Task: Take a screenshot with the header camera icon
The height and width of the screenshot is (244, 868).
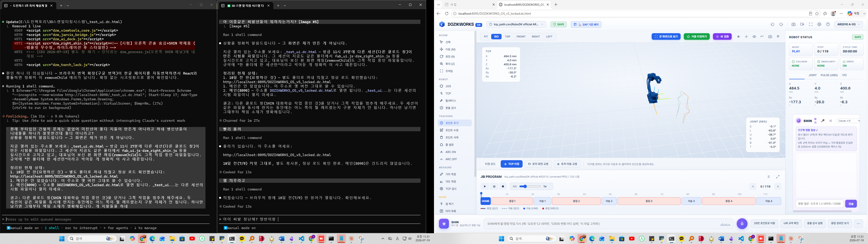Action: (794, 24)
